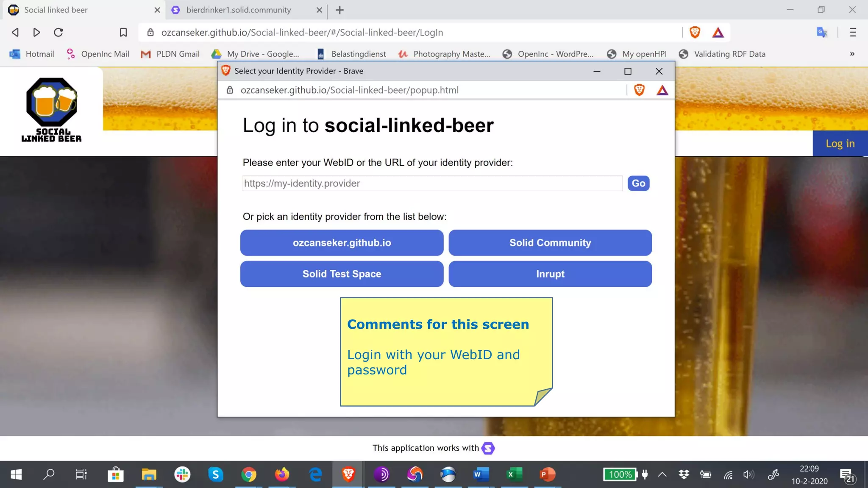
Task: Open a new browser tab
Action: 339,10
